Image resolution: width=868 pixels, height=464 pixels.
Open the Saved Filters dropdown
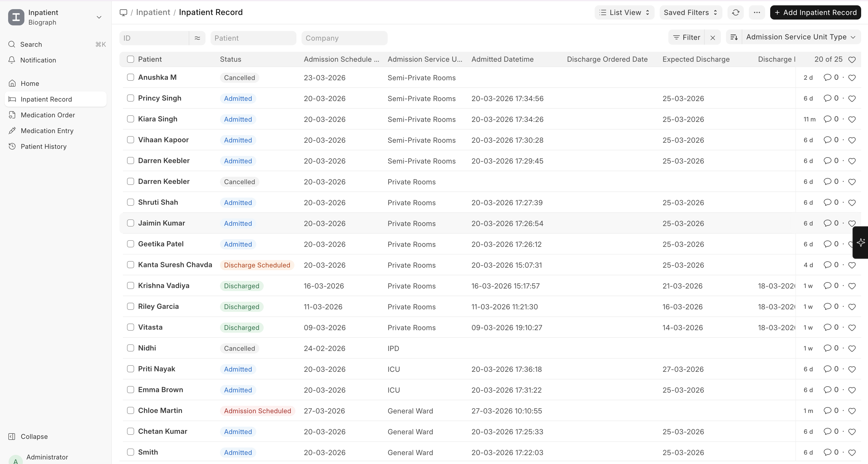click(690, 12)
